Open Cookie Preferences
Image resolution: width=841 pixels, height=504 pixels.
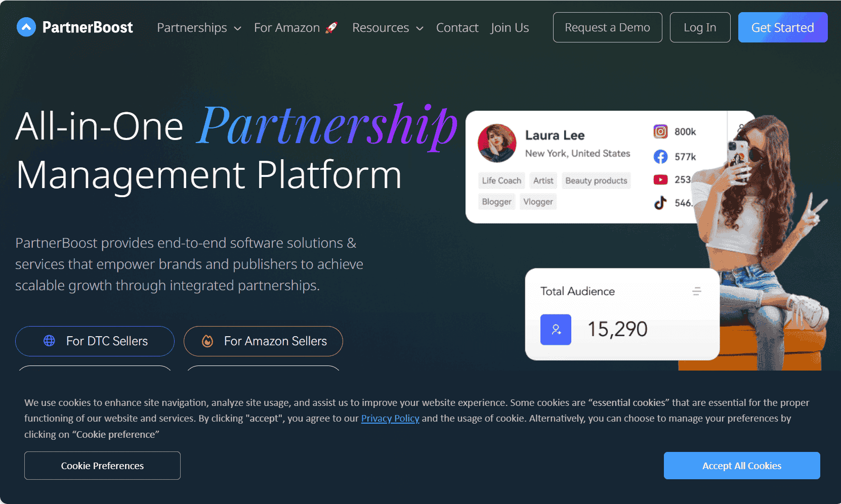point(102,466)
